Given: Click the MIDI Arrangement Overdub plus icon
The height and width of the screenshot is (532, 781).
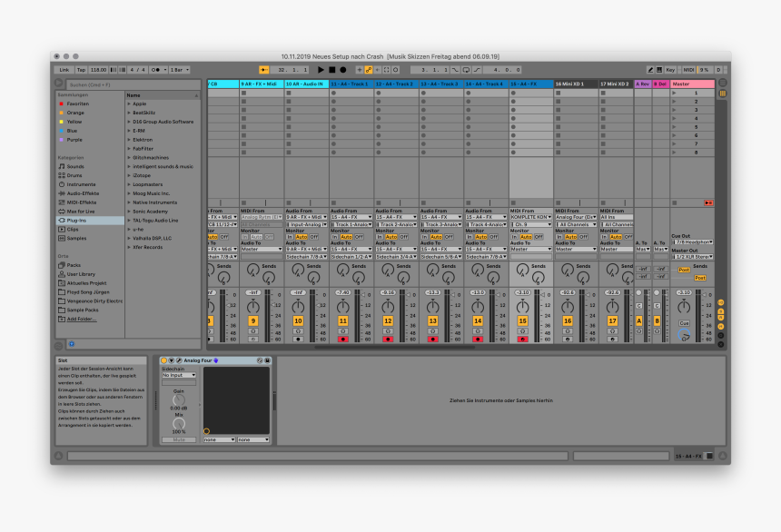Looking at the screenshot, I should 359,70.
